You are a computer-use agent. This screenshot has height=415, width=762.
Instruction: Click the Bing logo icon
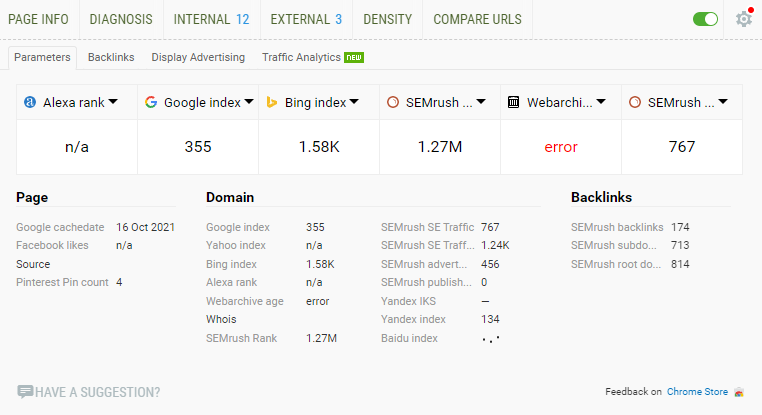[272, 102]
